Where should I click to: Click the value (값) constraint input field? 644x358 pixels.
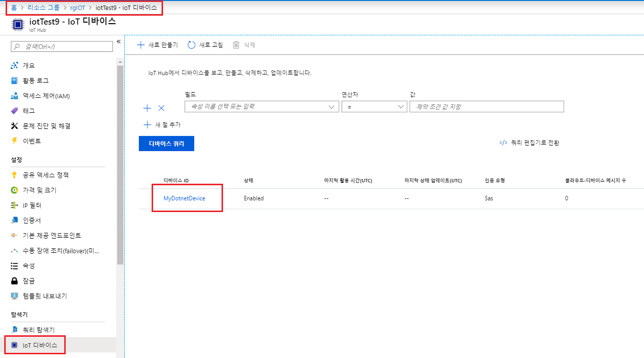(x=487, y=107)
